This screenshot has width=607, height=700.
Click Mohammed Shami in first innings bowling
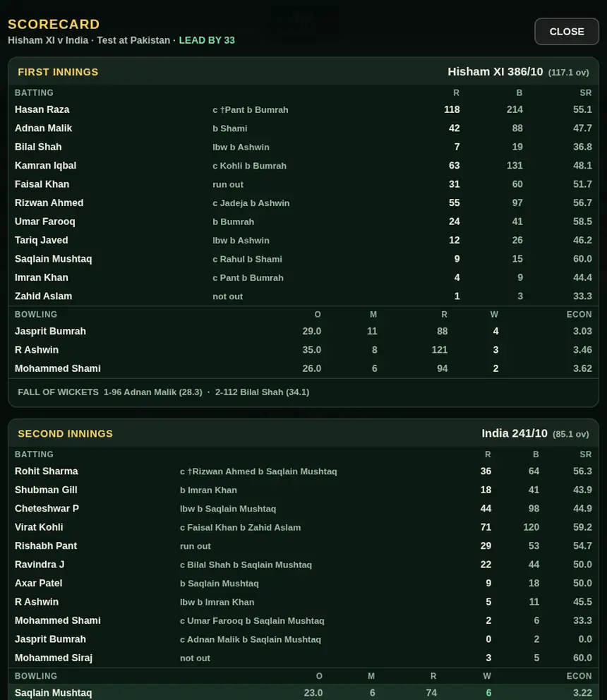pos(58,369)
